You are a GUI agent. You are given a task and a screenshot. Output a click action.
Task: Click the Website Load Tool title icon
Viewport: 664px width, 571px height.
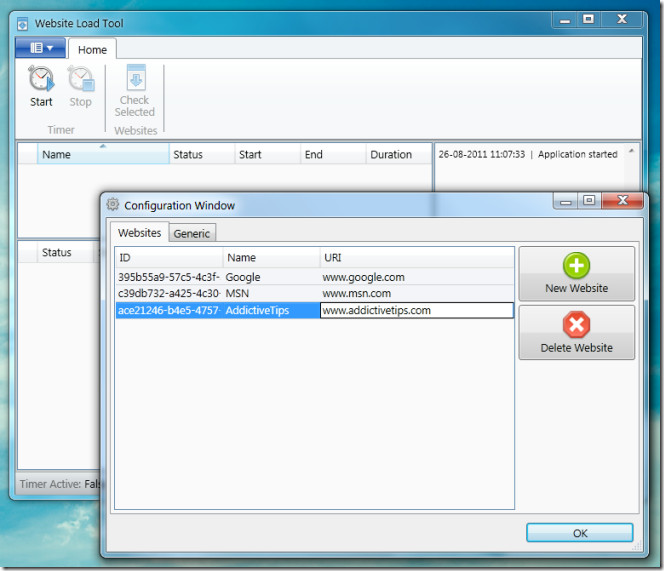(22, 24)
